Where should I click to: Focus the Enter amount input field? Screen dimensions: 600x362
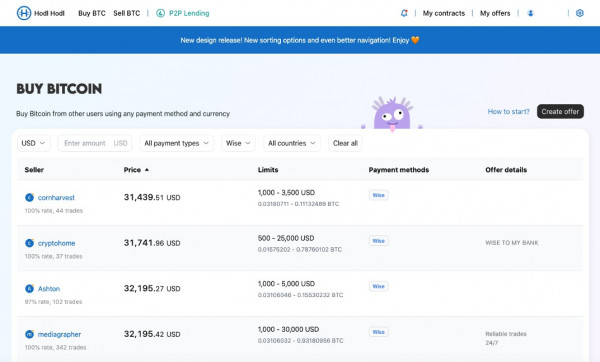(95, 143)
